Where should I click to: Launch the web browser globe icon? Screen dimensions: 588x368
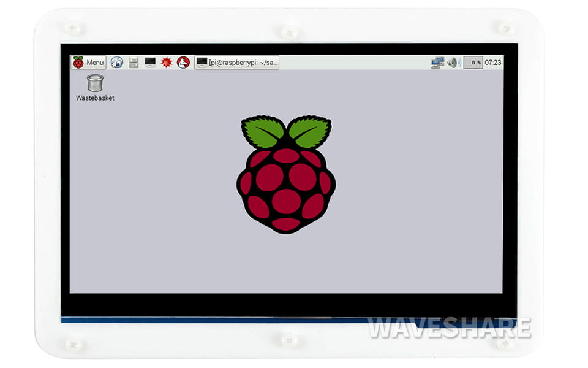click(x=117, y=63)
